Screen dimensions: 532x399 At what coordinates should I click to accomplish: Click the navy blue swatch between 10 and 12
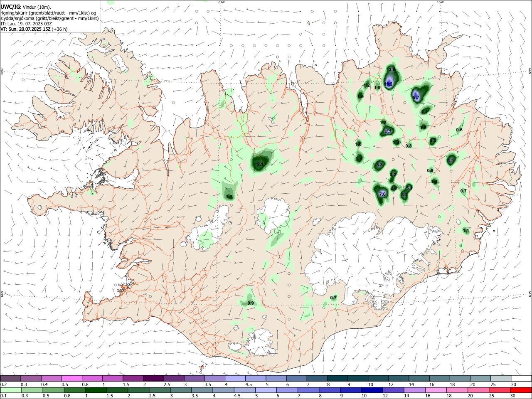[x=372, y=390]
